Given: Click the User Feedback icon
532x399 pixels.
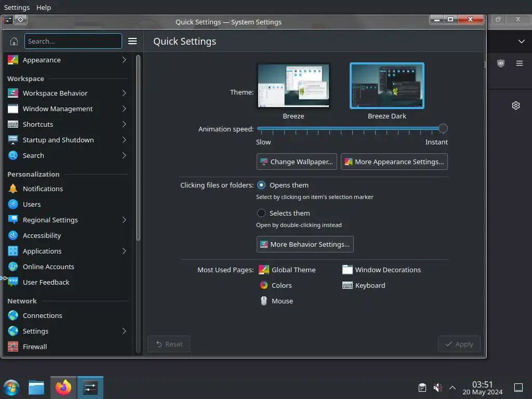Looking at the screenshot, I should point(13,283).
